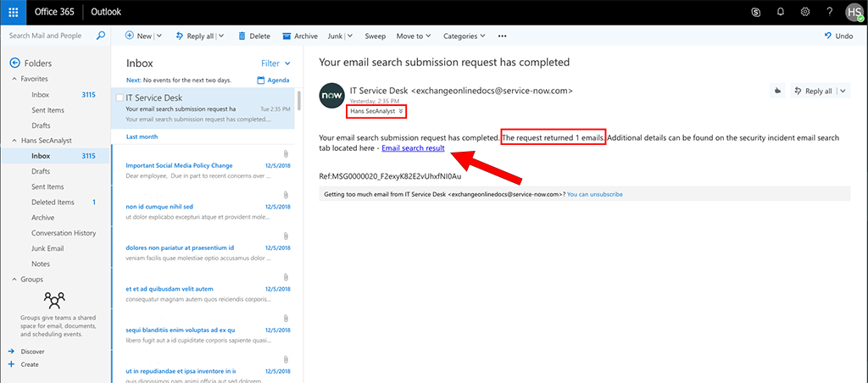This screenshot has width=868, height=383.
Task: Click the search magnifier icon
Action: (x=101, y=36)
